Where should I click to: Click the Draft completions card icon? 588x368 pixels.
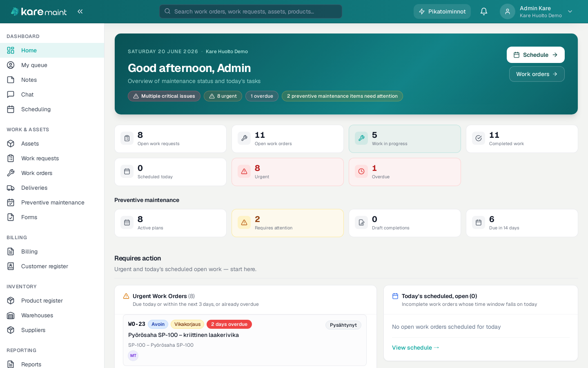point(361,222)
